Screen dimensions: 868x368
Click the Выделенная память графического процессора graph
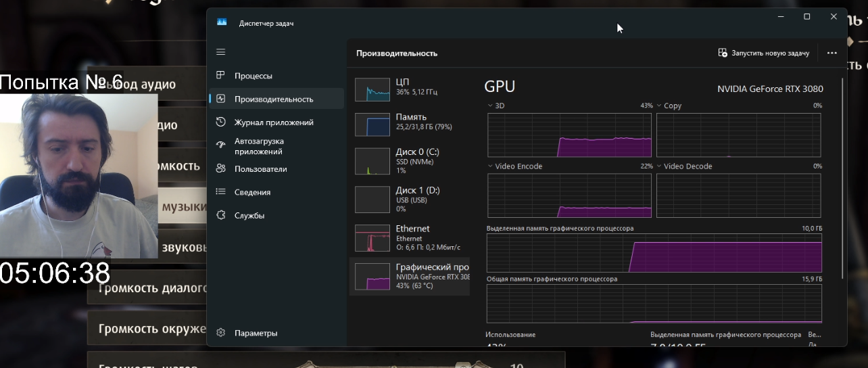pyautogui.click(x=654, y=253)
